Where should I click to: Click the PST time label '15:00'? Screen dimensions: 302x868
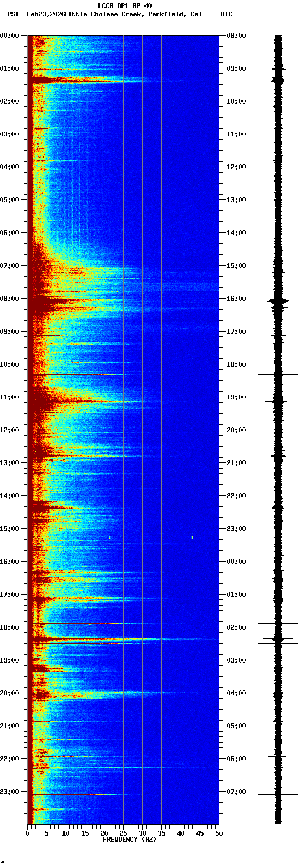[9, 529]
